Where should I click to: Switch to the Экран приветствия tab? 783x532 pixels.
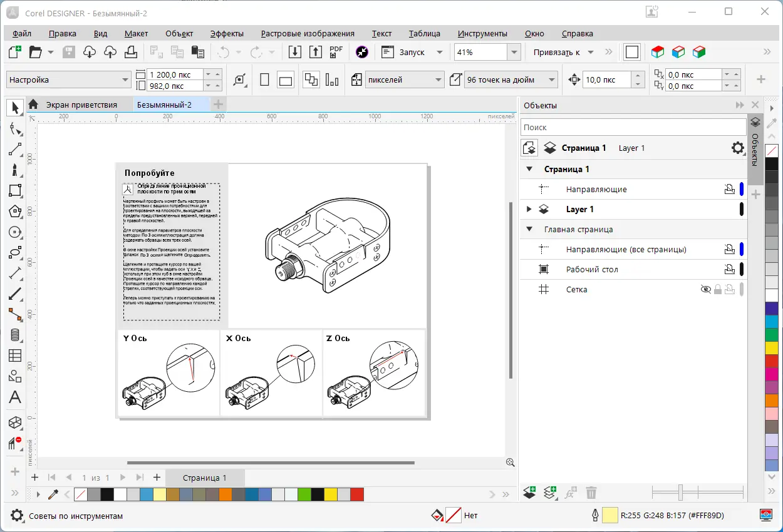pyautogui.click(x=81, y=105)
